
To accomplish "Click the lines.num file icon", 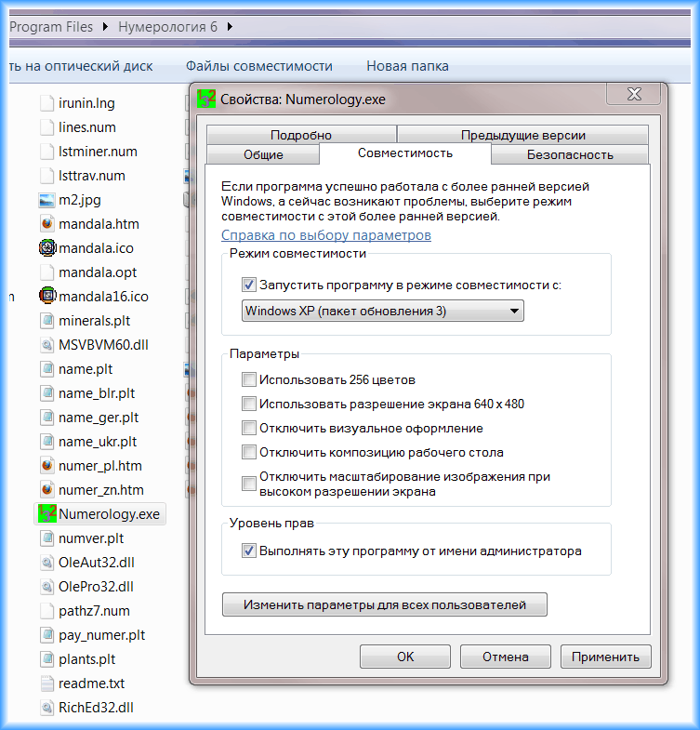I will [x=47, y=127].
